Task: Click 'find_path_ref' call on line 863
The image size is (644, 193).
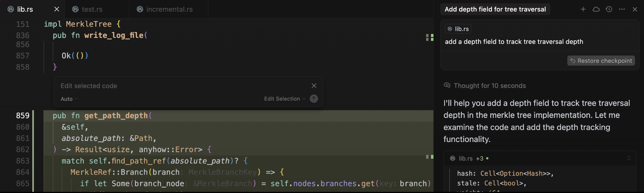Action: pyautogui.click(x=139, y=161)
